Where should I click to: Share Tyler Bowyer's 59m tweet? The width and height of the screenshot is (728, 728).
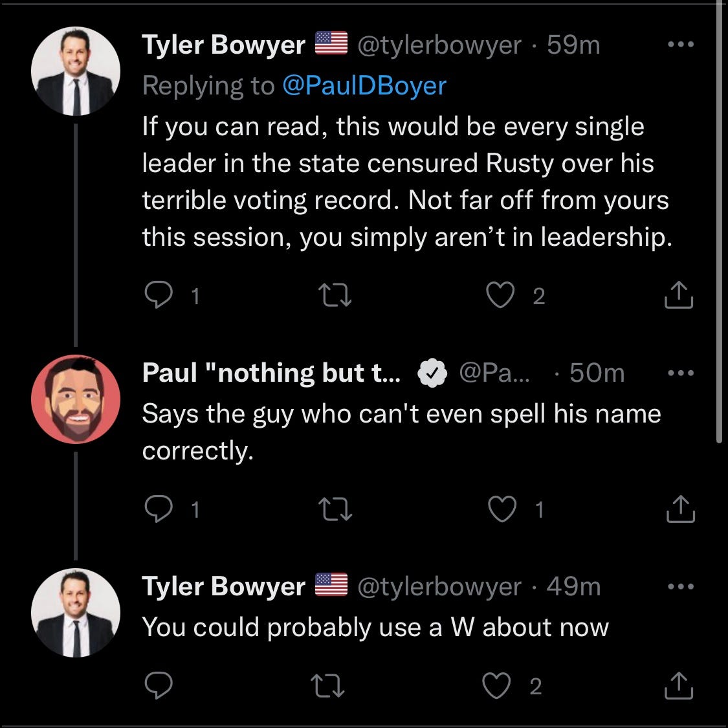[x=679, y=295]
